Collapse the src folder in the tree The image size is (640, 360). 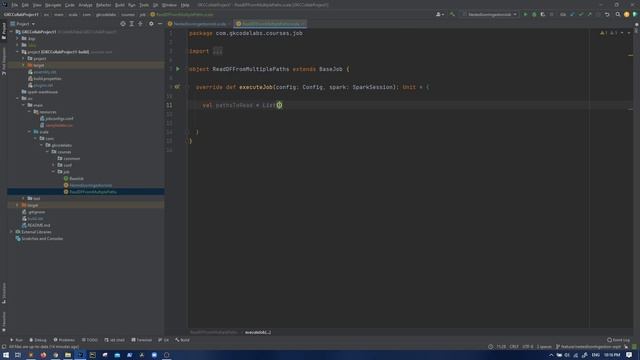click(x=18, y=98)
